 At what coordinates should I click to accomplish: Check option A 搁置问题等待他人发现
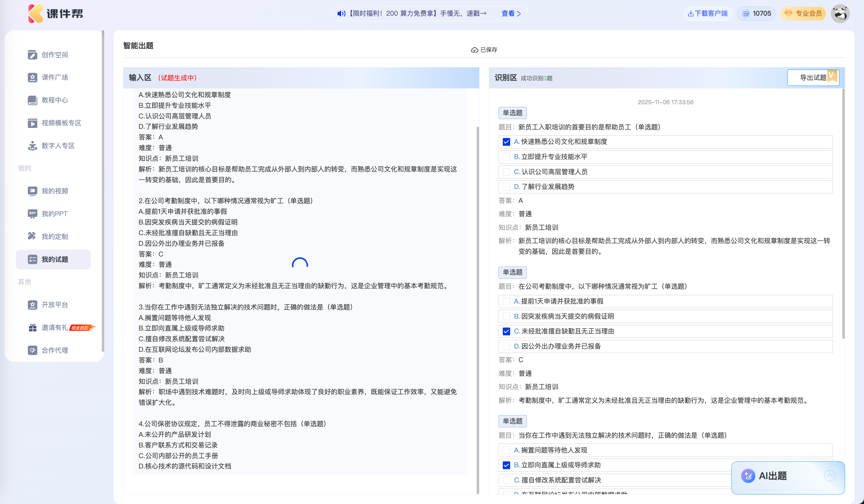point(506,450)
